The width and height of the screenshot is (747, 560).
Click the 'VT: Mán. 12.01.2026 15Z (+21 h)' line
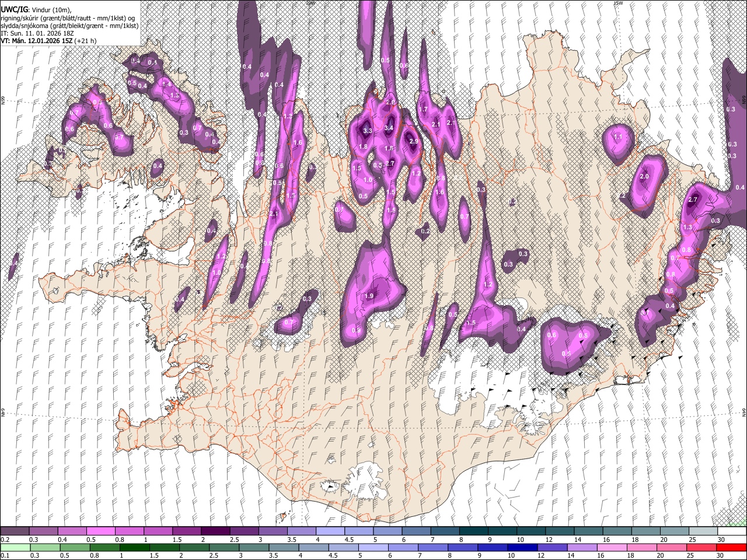[48, 41]
